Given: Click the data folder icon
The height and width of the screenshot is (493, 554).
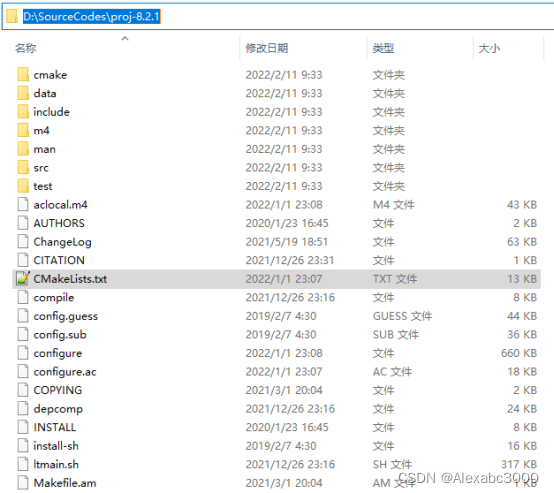Looking at the screenshot, I should point(23,93).
